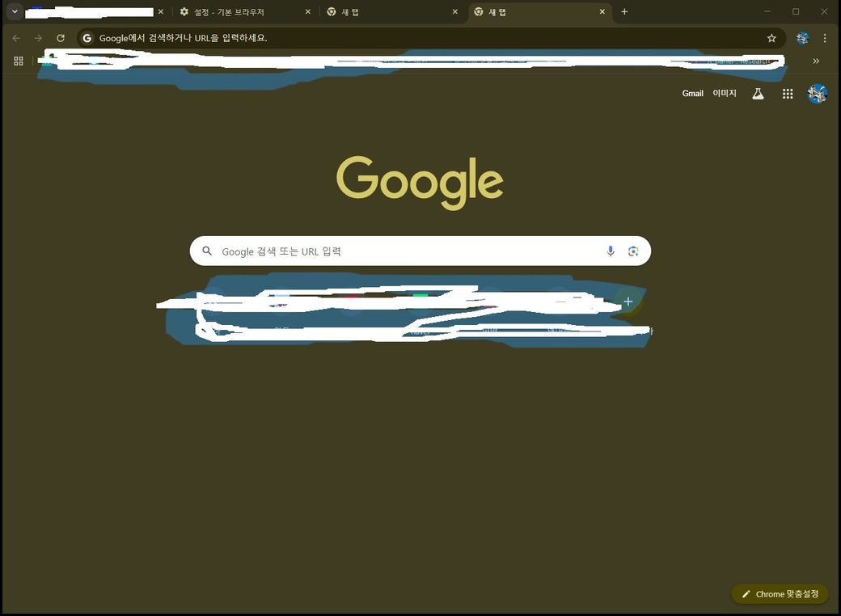Show hidden bookmarks overflow chevron

point(816,61)
